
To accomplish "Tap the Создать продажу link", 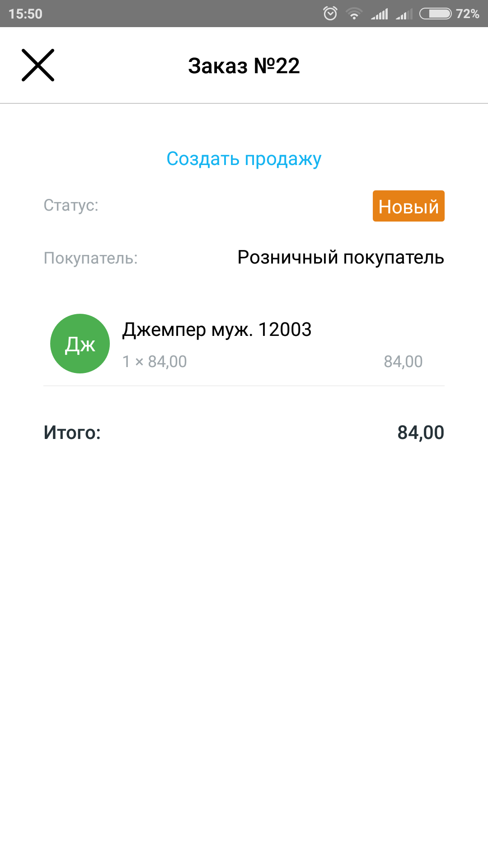I will [244, 159].
